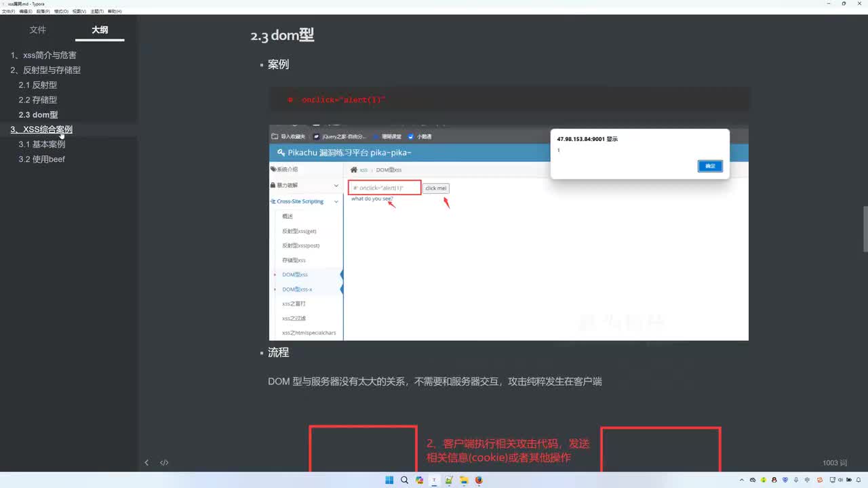Image resolution: width=868 pixels, height=488 pixels.
Task: Click the document vertical scrollbar thumb
Action: click(865, 228)
